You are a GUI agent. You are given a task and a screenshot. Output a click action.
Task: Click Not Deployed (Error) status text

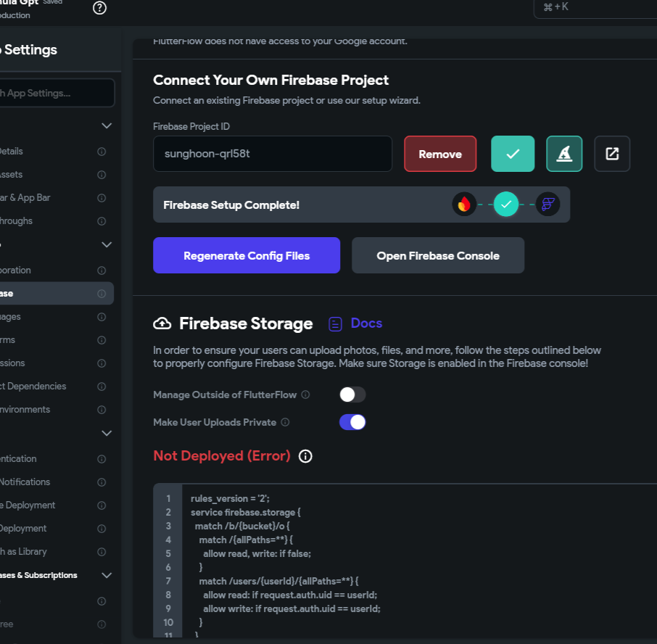point(222,456)
